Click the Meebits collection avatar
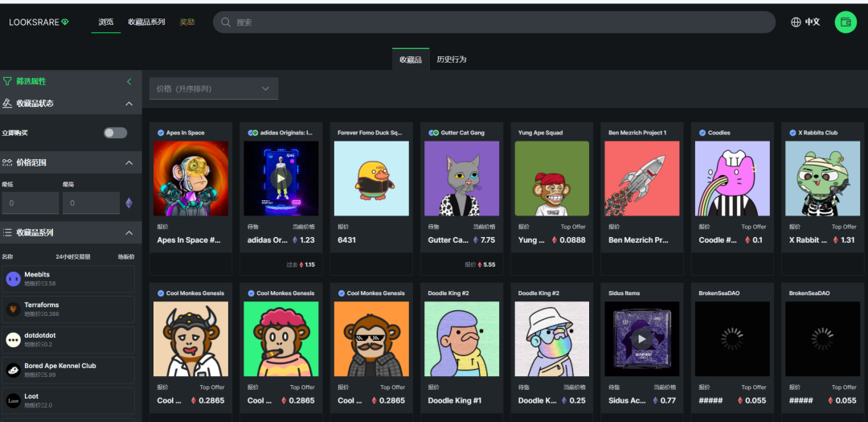 pos(13,279)
